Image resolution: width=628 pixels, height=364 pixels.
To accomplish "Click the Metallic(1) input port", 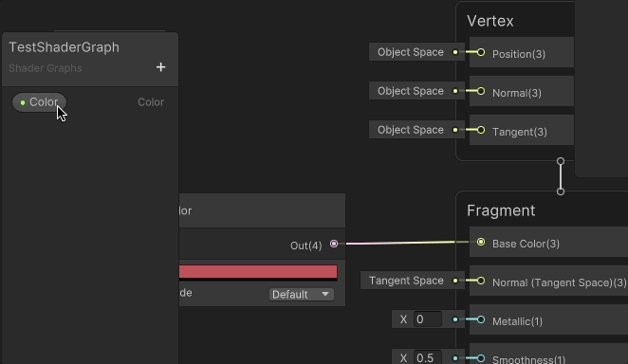I will click(x=481, y=319).
